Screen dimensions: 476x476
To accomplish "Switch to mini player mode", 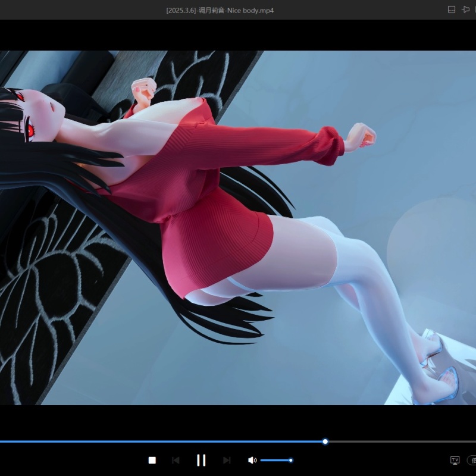I will tap(451, 10).
